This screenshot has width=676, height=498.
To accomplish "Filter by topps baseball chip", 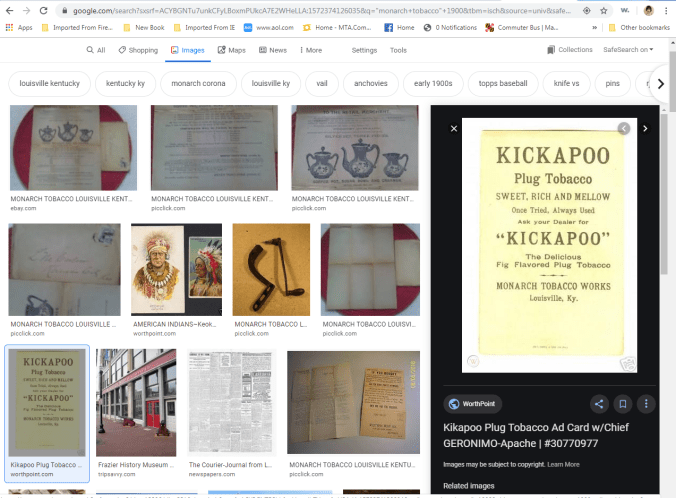I will coord(503,83).
